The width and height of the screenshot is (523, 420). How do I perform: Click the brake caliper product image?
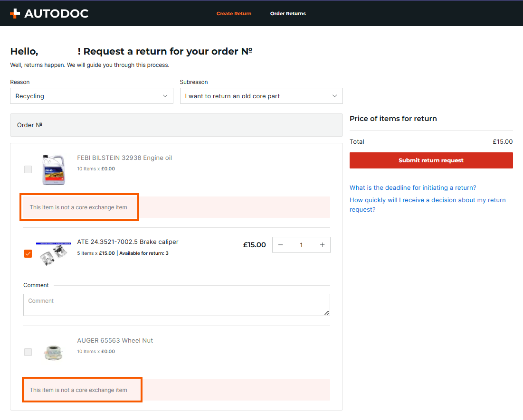pyautogui.click(x=53, y=253)
